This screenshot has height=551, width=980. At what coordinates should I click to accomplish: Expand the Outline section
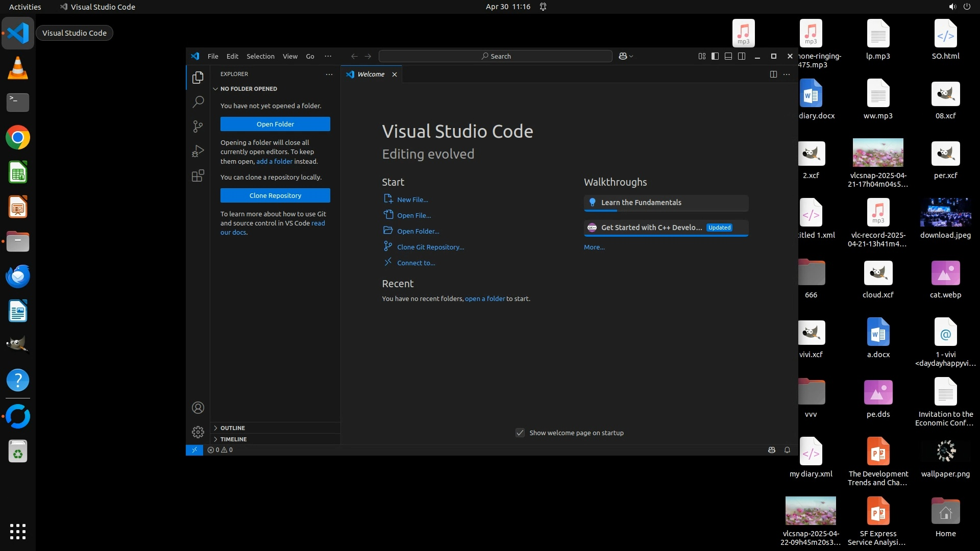pyautogui.click(x=233, y=428)
